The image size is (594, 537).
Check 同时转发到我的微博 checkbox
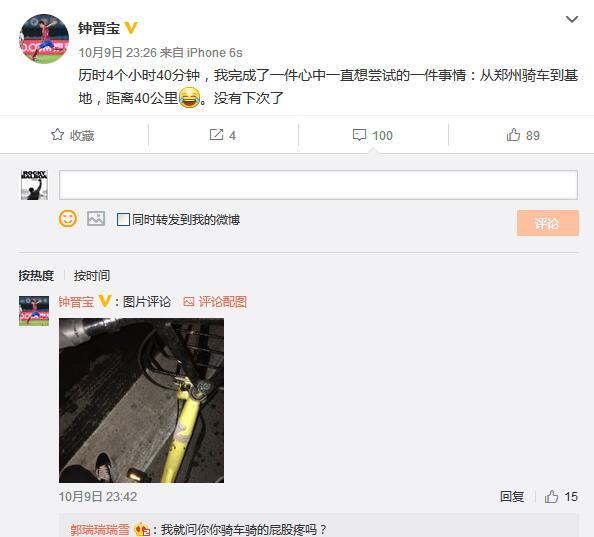tap(123, 219)
